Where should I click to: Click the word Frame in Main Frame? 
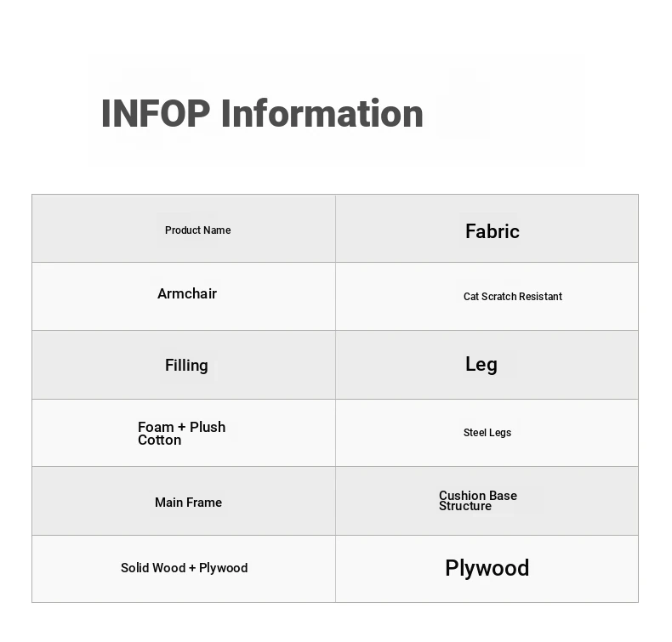coord(204,503)
